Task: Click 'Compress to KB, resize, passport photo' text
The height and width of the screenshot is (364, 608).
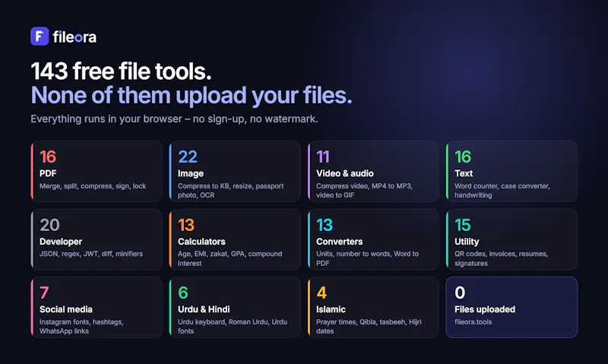Action: [x=231, y=190]
